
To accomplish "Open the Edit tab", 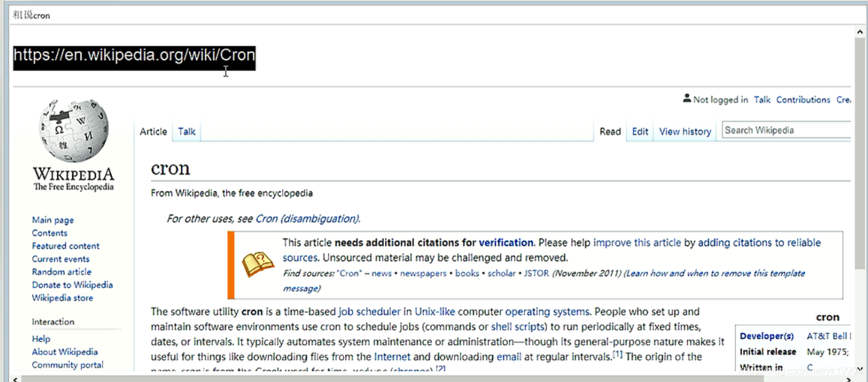I will tap(640, 132).
